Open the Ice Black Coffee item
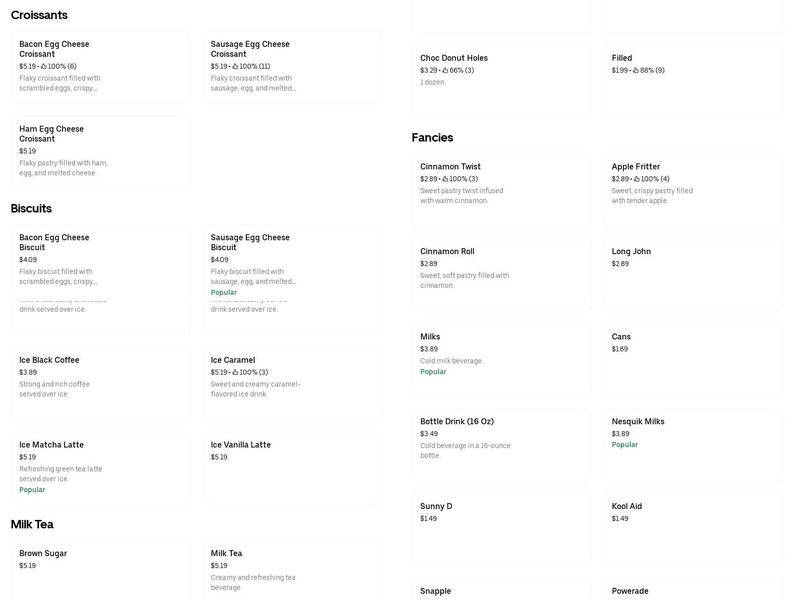This screenshot has height=600, width=800. [x=101, y=384]
